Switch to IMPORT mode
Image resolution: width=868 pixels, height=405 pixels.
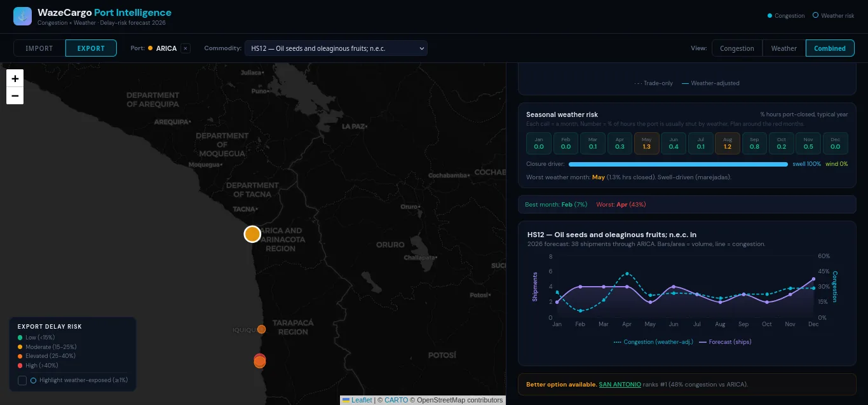pos(39,48)
